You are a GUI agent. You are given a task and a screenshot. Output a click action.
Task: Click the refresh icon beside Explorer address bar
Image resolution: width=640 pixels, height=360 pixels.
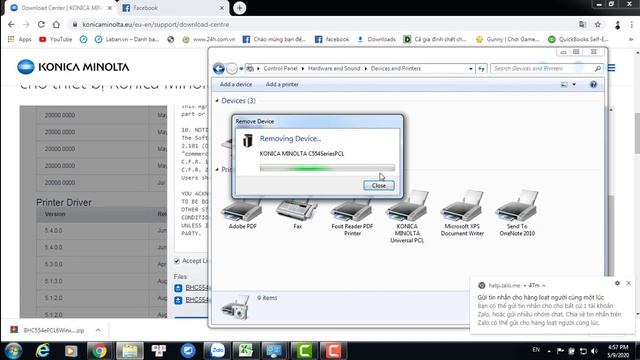pos(481,69)
